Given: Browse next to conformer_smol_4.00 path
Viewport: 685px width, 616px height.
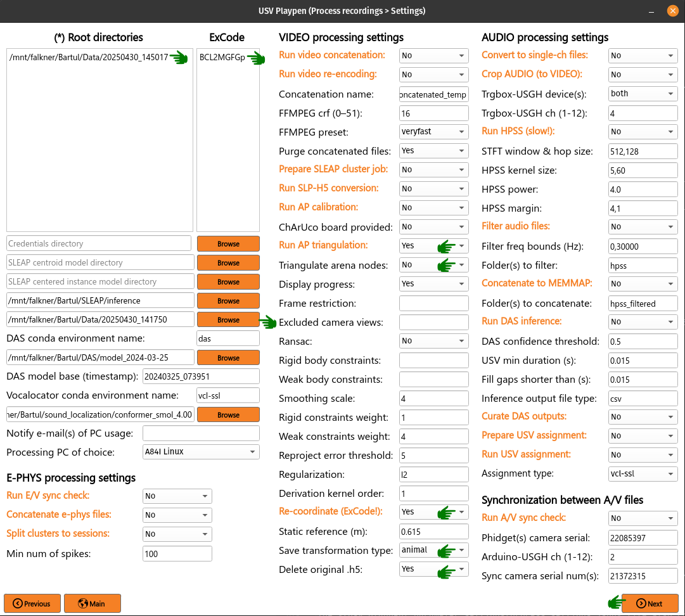Looking at the screenshot, I should click(228, 414).
